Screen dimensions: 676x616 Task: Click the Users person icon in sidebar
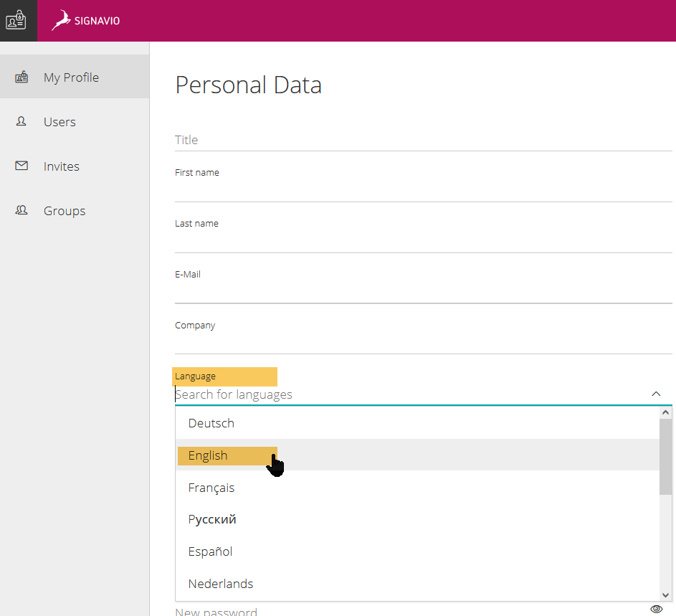click(x=21, y=122)
